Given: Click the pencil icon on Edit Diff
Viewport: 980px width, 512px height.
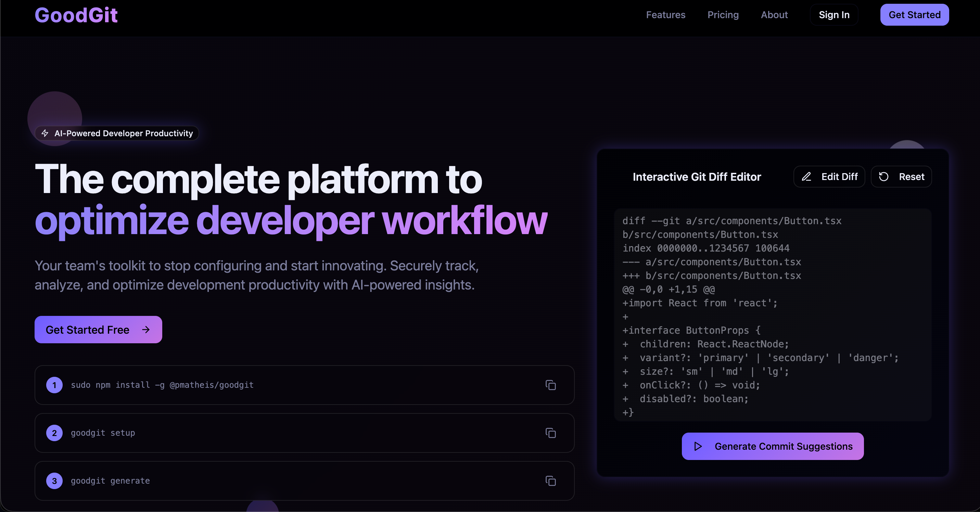Looking at the screenshot, I should point(806,177).
